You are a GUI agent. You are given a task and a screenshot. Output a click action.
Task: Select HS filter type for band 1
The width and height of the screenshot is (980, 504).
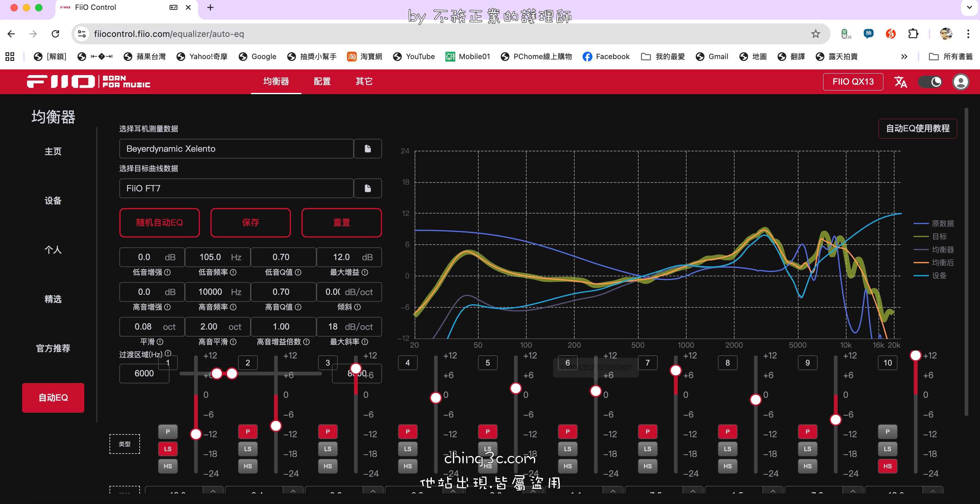[168, 466]
